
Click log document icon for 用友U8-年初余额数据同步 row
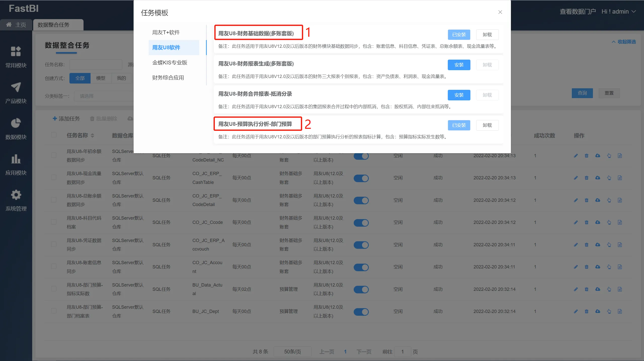click(620, 156)
